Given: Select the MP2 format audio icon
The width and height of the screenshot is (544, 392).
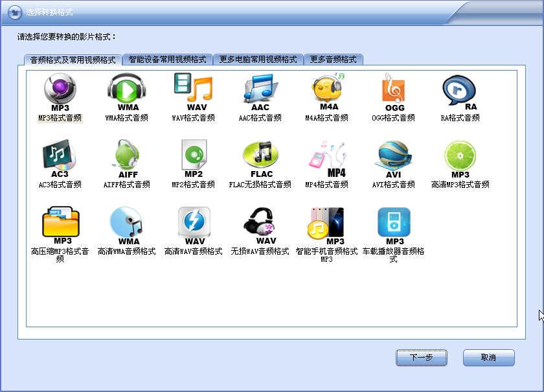Looking at the screenshot, I should pos(194,157).
